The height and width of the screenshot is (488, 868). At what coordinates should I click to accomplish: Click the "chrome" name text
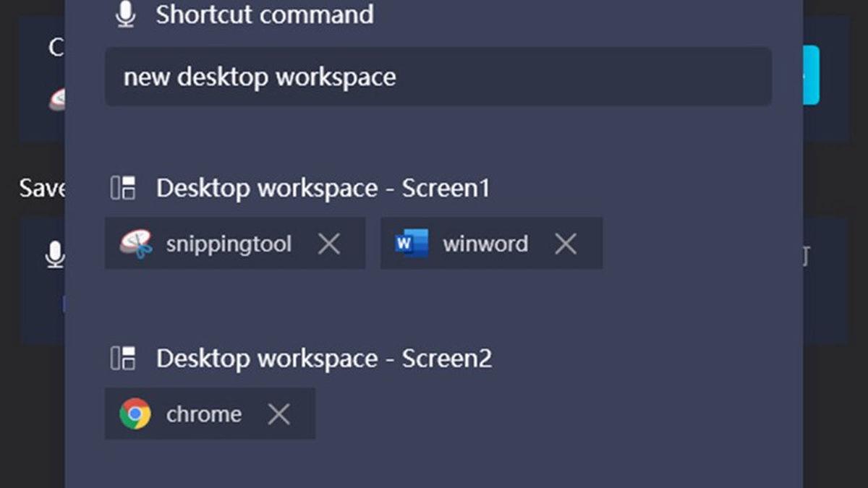[204, 414]
